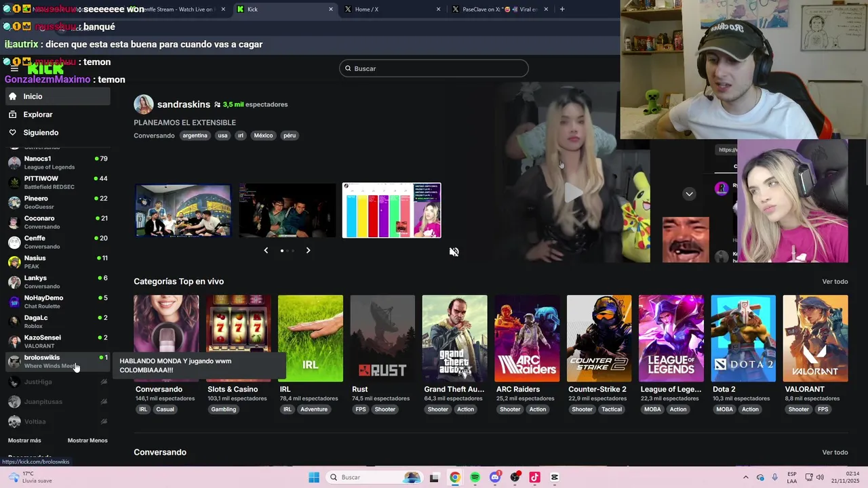The width and height of the screenshot is (868, 488).
Task: Open Spotify from the taskbar
Action: point(475,477)
